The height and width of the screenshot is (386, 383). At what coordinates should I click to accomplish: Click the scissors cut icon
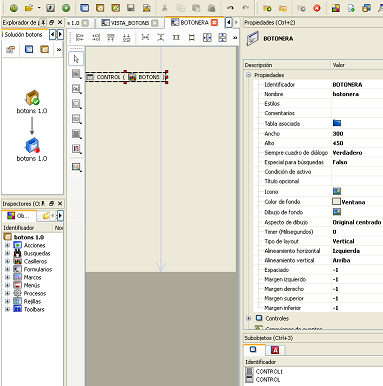click(x=165, y=8)
